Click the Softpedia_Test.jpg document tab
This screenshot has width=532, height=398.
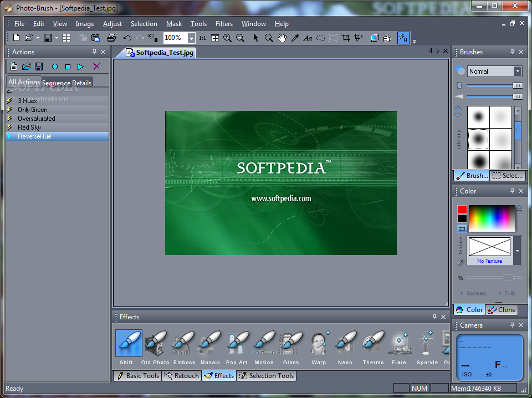coord(160,53)
